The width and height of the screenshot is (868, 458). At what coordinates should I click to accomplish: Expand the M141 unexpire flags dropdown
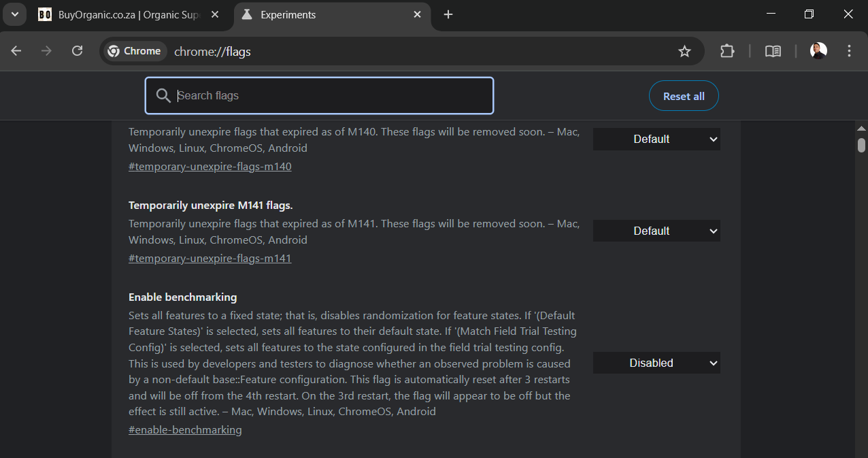[x=656, y=231]
